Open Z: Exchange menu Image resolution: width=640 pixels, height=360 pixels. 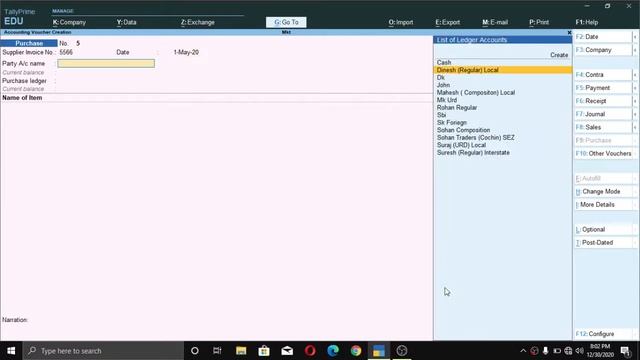pyautogui.click(x=198, y=22)
